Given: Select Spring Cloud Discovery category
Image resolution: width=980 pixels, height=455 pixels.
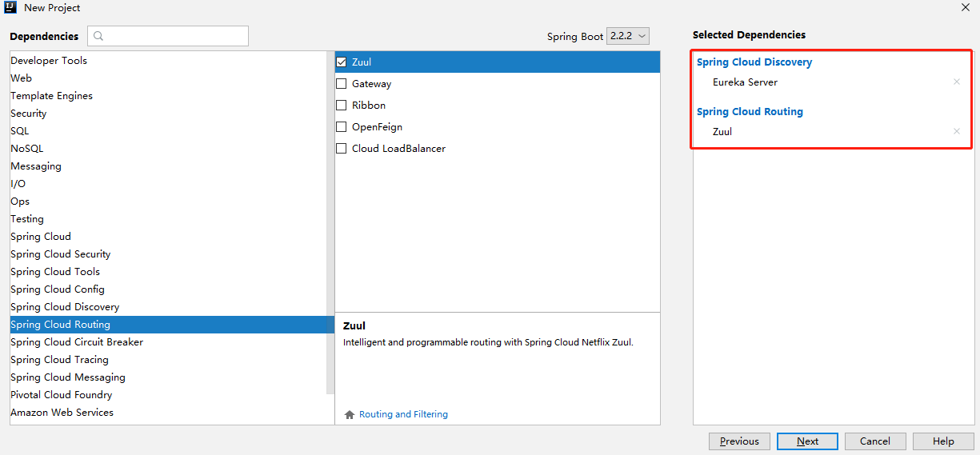Looking at the screenshot, I should click(65, 307).
